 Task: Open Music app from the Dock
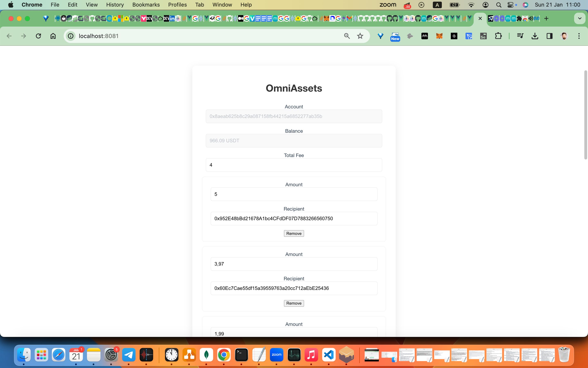311,355
